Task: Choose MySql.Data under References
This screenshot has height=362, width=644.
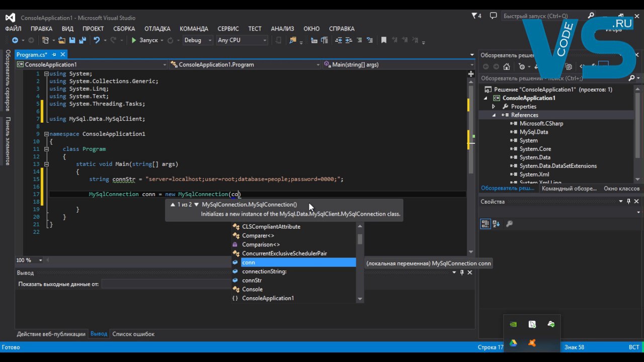Action: tap(534, 132)
